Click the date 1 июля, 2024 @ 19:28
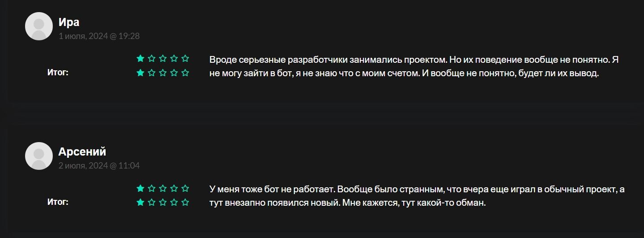 (99, 36)
